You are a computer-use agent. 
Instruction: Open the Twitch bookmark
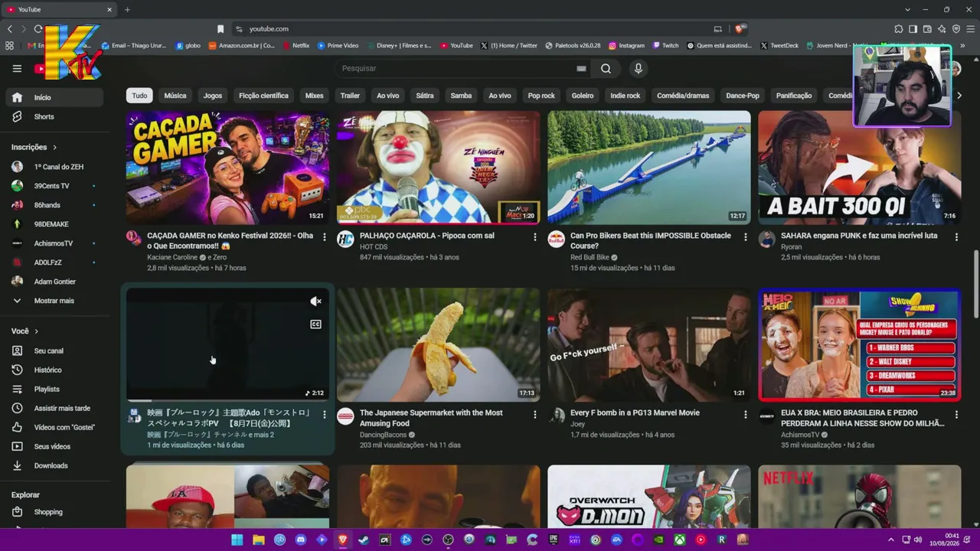tap(665, 46)
